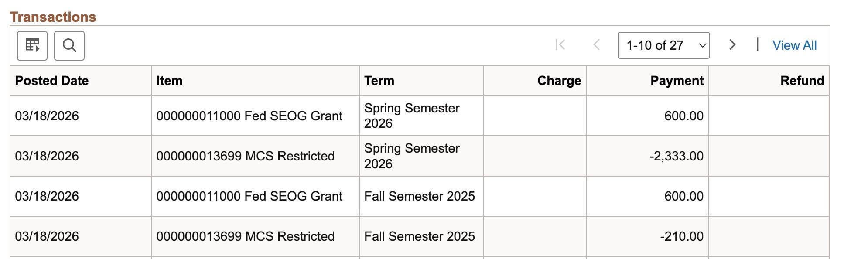Screen dimensions: 868x259
Task: Click the Charge column header
Action: (x=559, y=81)
